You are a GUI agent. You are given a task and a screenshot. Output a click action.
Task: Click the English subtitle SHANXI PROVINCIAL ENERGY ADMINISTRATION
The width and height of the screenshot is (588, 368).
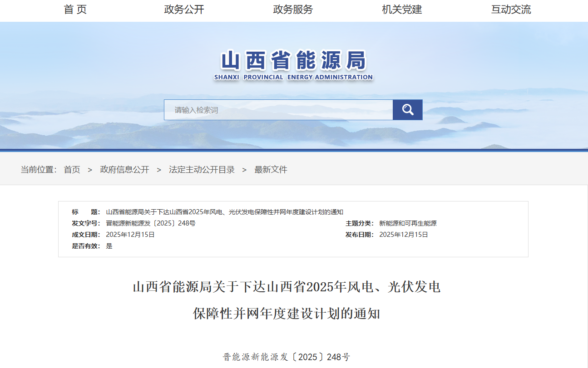click(x=293, y=77)
